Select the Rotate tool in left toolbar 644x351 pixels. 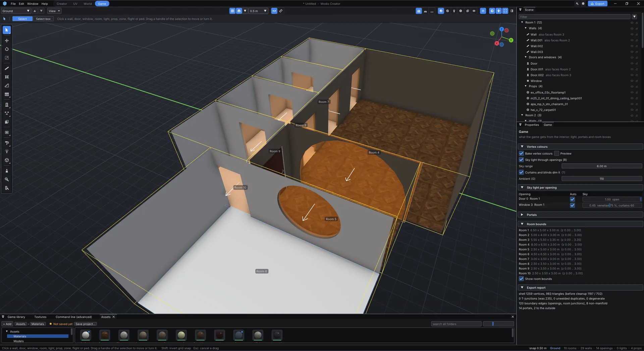(7, 49)
